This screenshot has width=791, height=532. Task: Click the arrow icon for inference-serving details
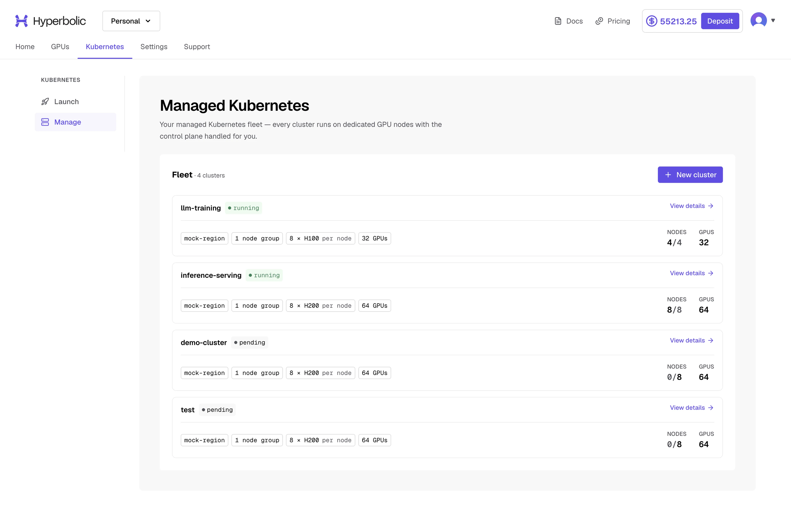tap(710, 273)
